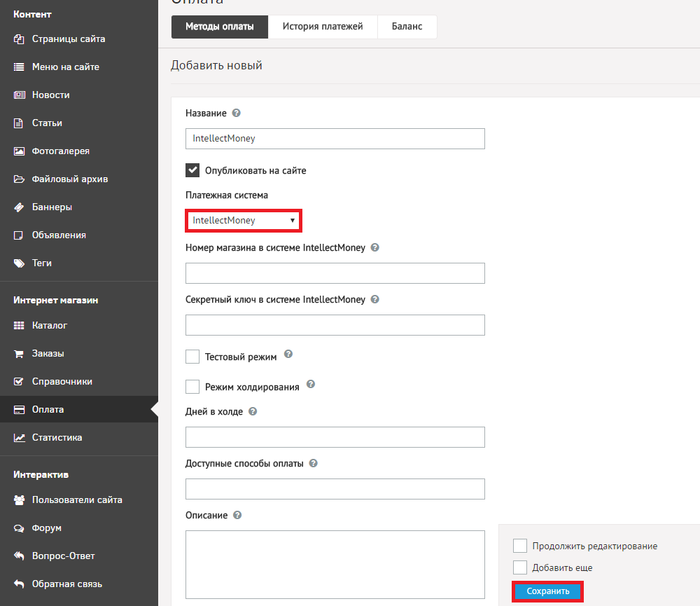Screen dimensions: 700x606
Task: Click help icon next to Режим холдирования
Action: click(311, 385)
